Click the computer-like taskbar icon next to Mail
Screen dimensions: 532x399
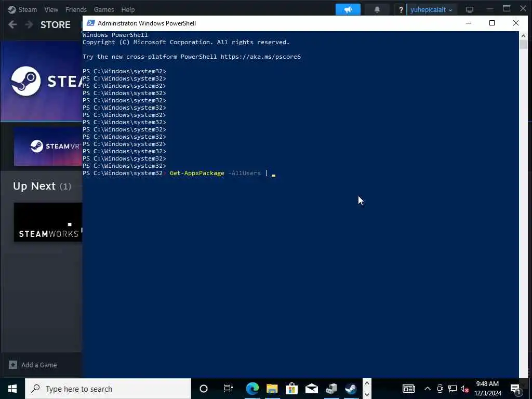coord(331,389)
